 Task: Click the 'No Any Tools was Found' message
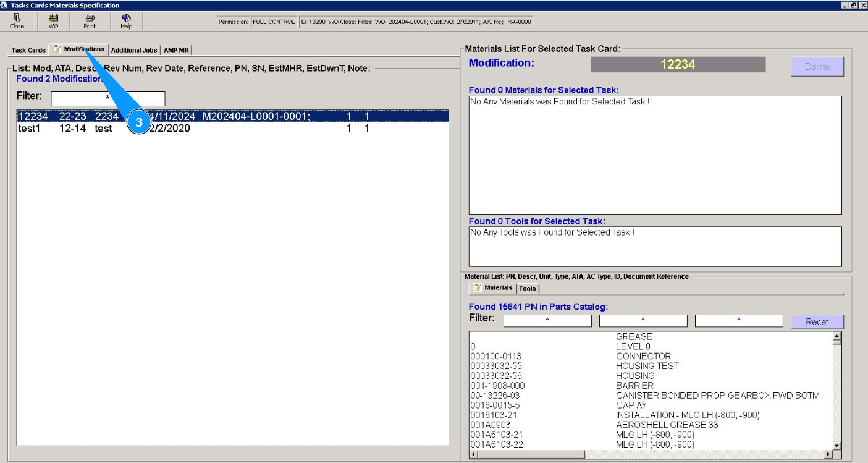[x=552, y=232]
